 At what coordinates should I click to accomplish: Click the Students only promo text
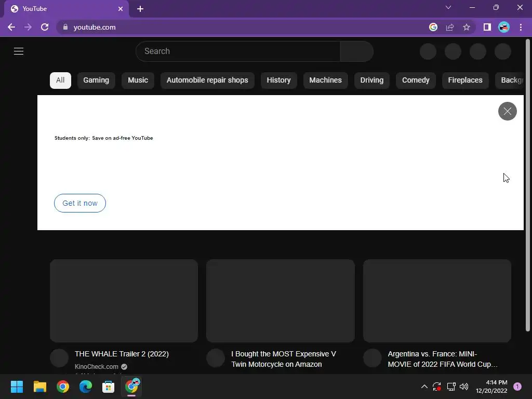104,138
